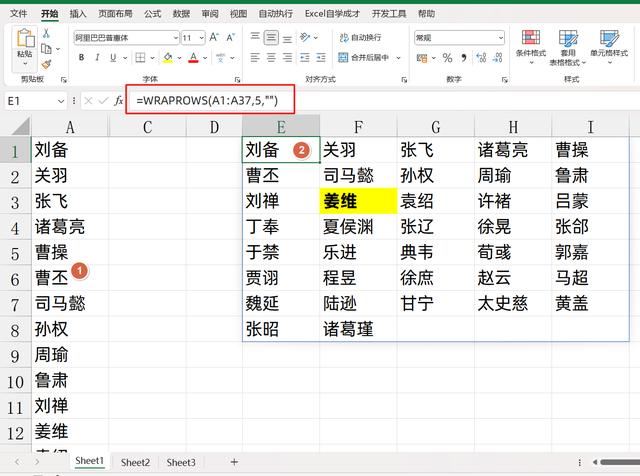Align text right
The image size is (640, 476).
click(x=287, y=58)
